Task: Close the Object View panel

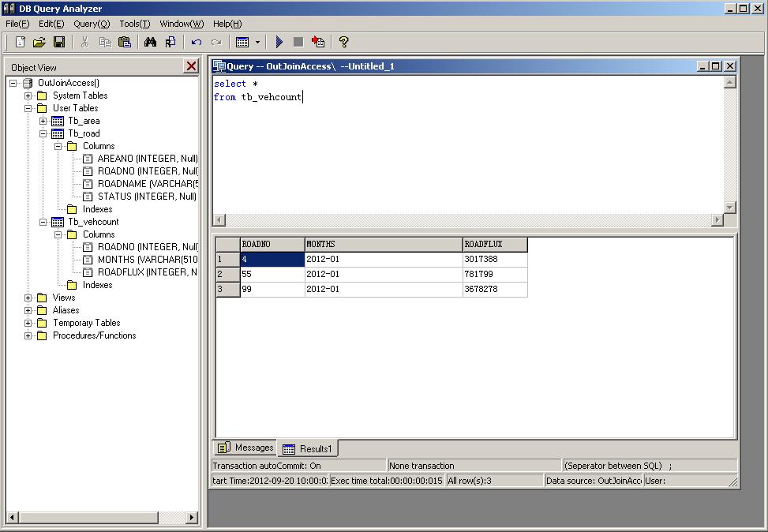Action: [x=192, y=66]
